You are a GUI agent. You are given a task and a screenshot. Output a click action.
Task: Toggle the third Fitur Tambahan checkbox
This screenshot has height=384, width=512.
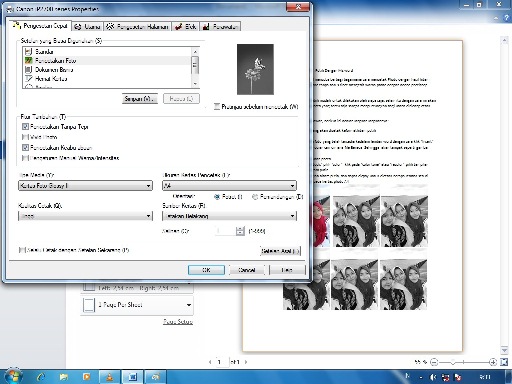pos(25,147)
